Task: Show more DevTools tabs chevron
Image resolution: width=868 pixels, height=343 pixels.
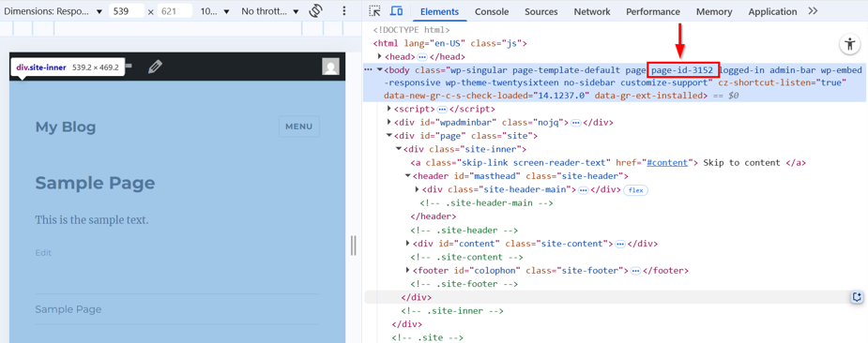Action: [813, 11]
